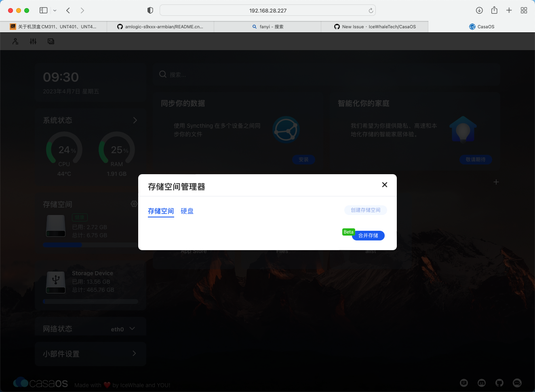Click the system disk drive icon
535x392 pixels.
(56, 226)
